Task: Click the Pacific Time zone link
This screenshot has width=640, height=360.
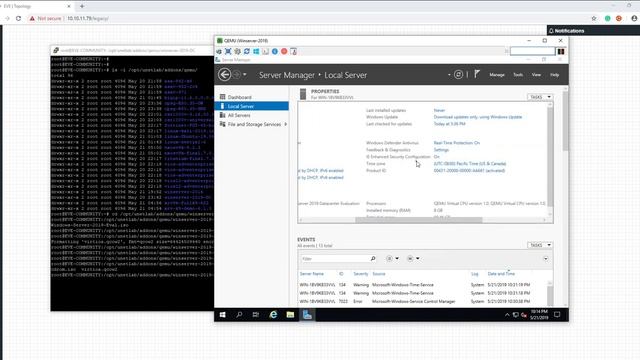Action: tap(470, 164)
